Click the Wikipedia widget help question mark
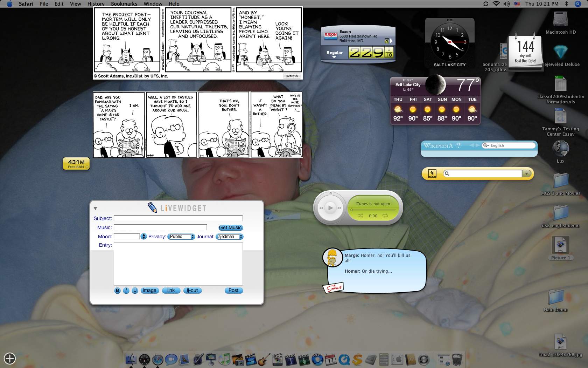The image size is (588, 368). [x=458, y=145]
